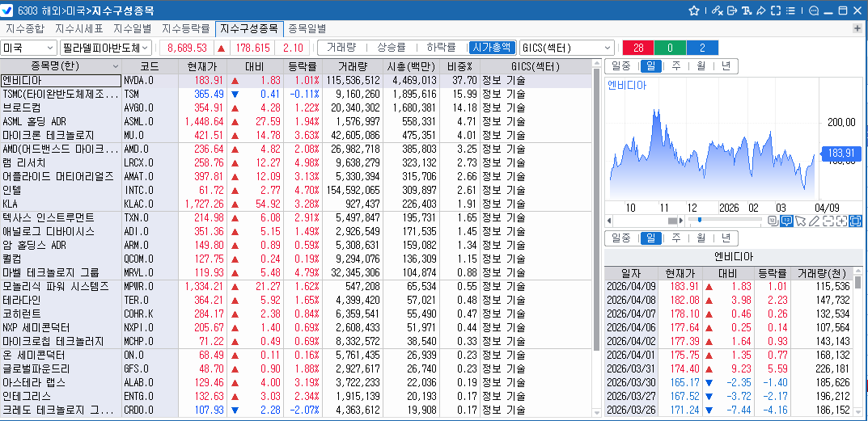The width and height of the screenshot is (868, 421).
Task: Click the red 28 advancers count box
Action: tap(638, 48)
